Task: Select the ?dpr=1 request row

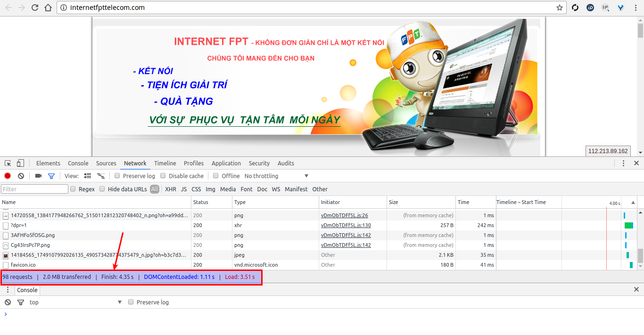Action: tap(318, 225)
